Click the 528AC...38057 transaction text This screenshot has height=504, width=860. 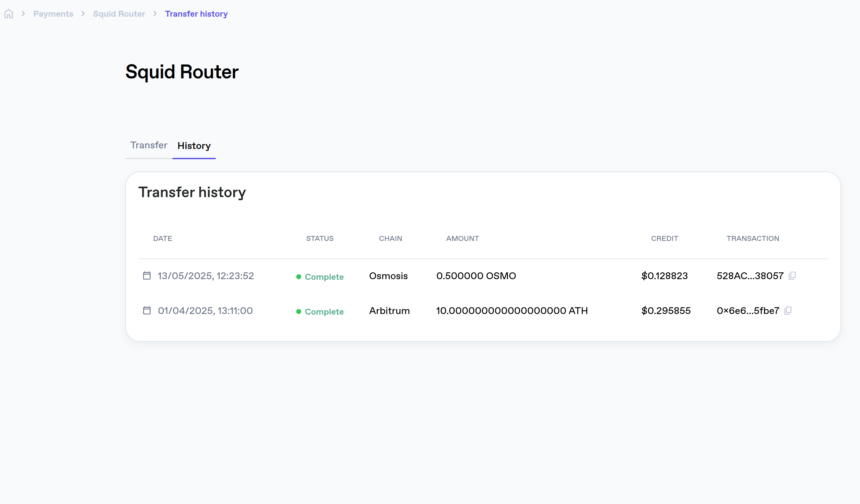pos(750,276)
